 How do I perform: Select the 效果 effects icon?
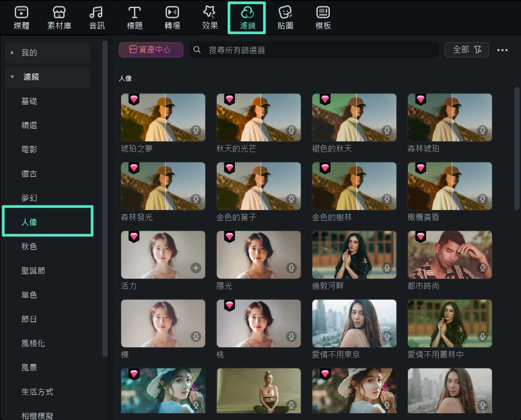[x=210, y=17]
